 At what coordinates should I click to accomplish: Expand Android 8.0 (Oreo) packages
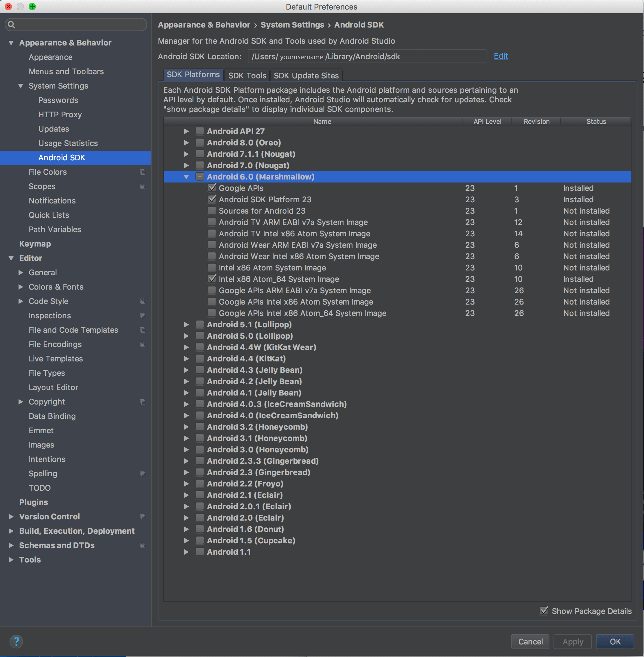pos(186,142)
